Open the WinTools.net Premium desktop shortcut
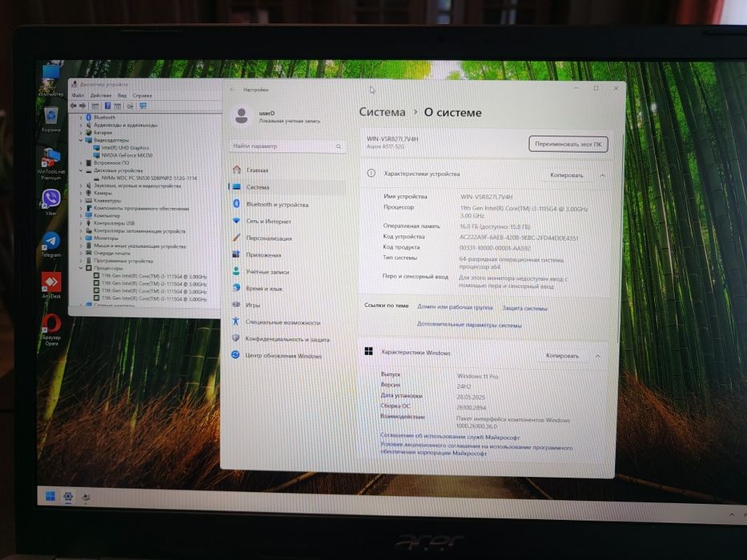 tap(51, 163)
